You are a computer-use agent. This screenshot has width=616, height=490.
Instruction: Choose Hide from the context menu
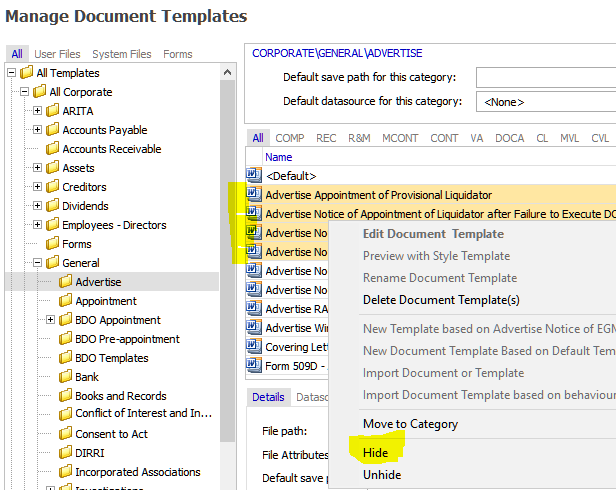point(377,451)
